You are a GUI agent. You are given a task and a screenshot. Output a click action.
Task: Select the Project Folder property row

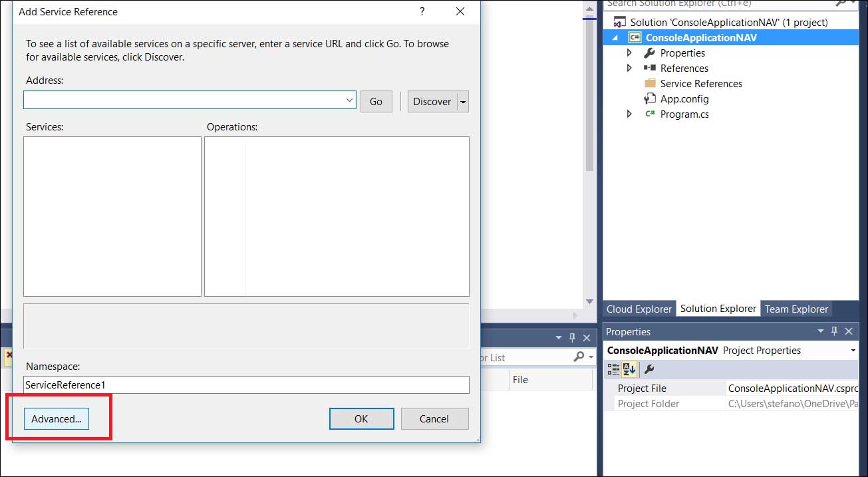tap(731, 404)
